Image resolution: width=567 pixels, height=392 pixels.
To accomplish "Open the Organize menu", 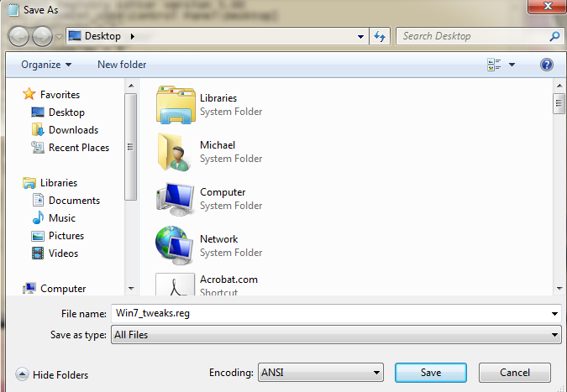I will click(46, 65).
